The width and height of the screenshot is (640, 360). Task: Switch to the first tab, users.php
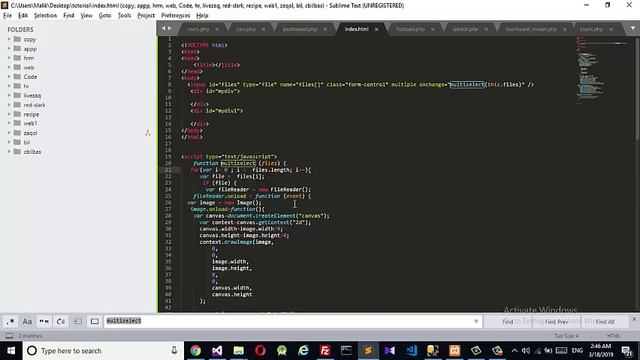(x=198, y=29)
